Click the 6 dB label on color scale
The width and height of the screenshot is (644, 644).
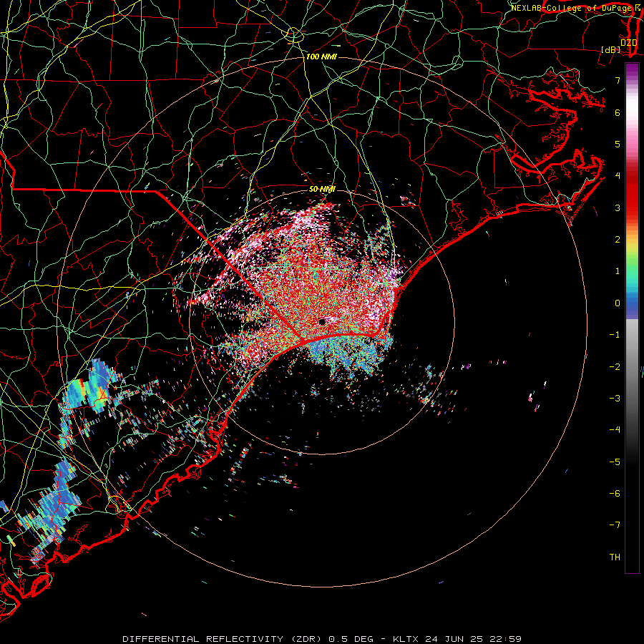pyautogui.click(x=618, y=112)
